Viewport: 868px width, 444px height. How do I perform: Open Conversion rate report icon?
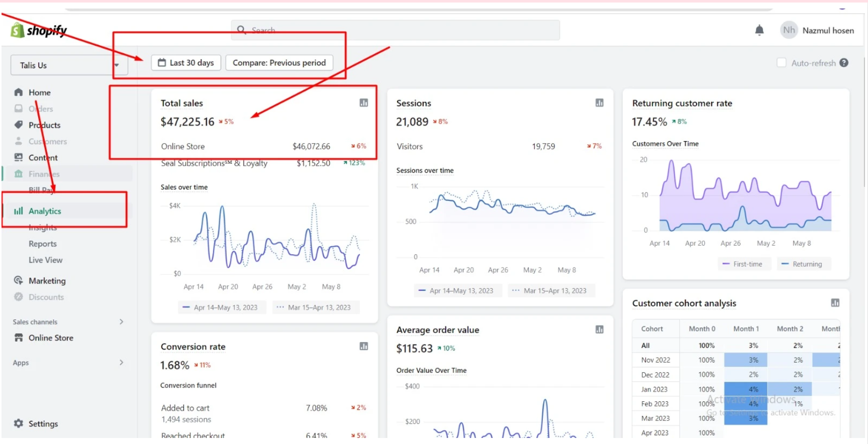tap(364, 346)
